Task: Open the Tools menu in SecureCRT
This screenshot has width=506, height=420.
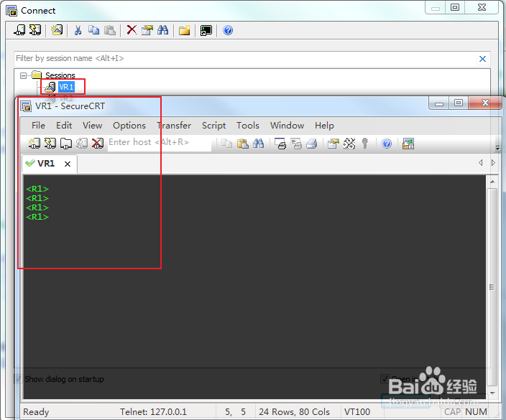Action: click(247, 126)
